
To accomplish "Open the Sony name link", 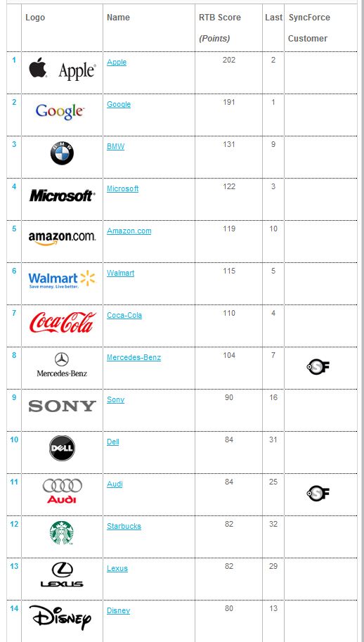I will point(115,399).
